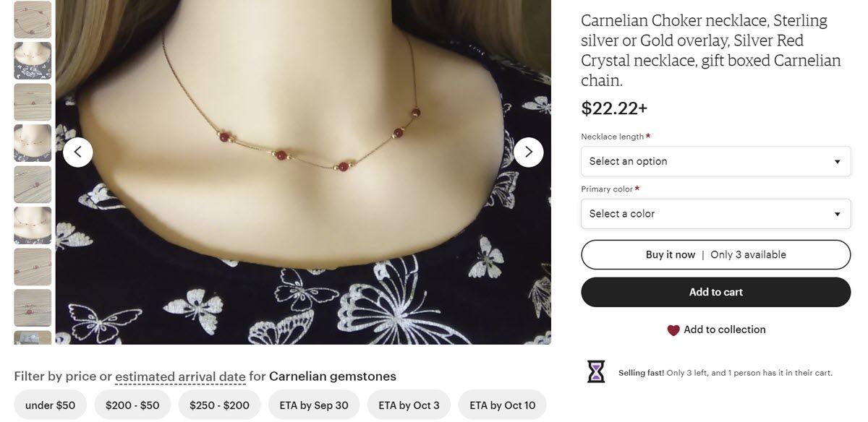Click the hourglass Selling fast icon
The image size is (868, 422).
pyautogui.click(x=596, y=372)
